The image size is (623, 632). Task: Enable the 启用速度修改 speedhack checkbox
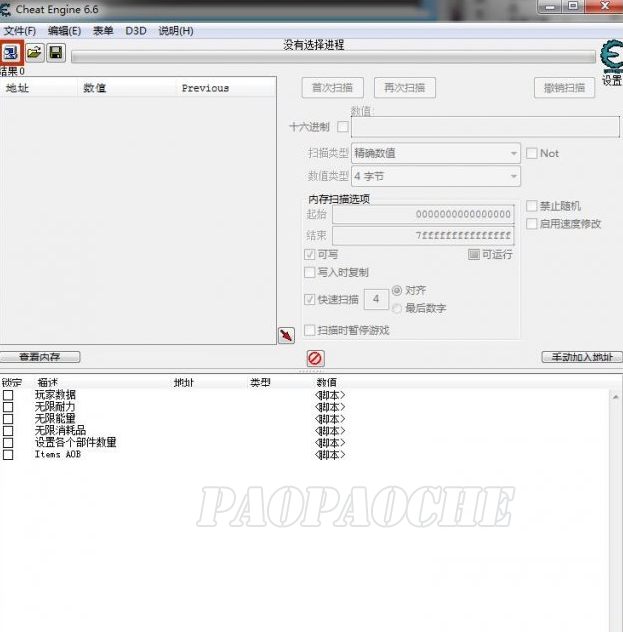pyautogui.click(x=532, y=223)
